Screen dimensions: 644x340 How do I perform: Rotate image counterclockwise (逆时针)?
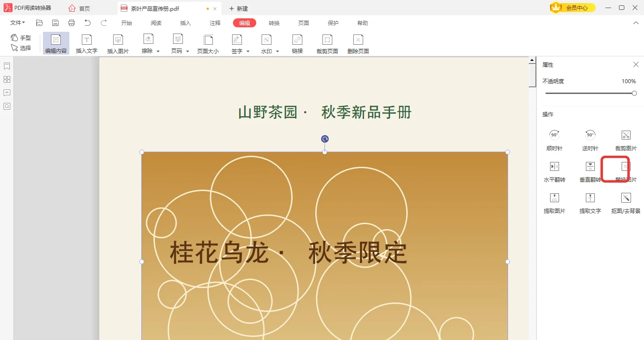(x=590, y=140)
